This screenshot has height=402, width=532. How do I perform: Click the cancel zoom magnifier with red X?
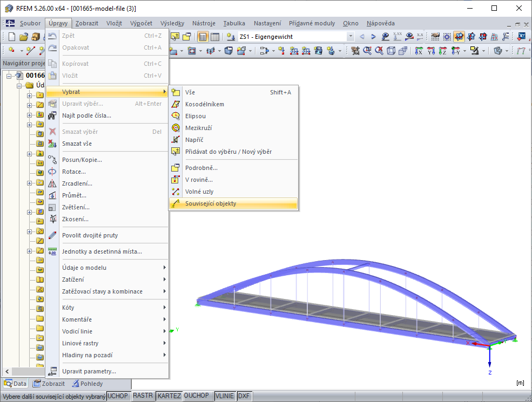tap(379, 51)
